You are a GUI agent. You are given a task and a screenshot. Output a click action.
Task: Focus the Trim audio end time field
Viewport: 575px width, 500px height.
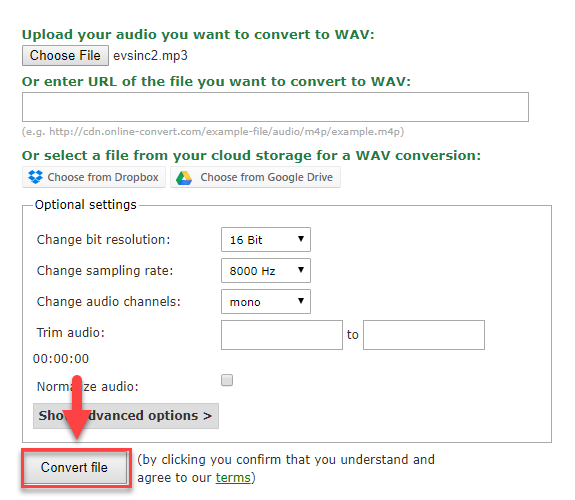pyautogui.click(x=424, y=335)
